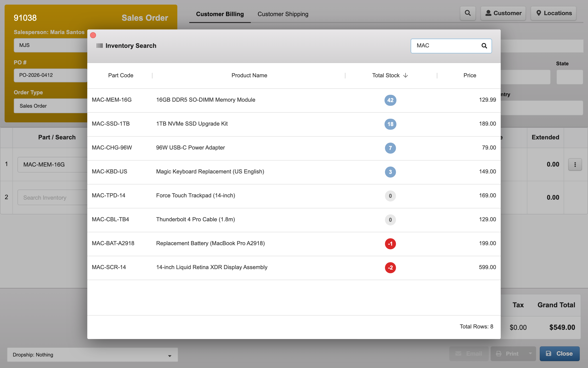Edit the PO-2026-0412 field
588x368 pixels.
point(51,75)
